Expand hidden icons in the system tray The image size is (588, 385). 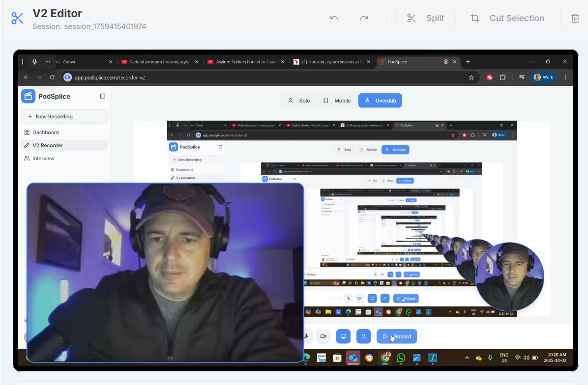point(467,357)
